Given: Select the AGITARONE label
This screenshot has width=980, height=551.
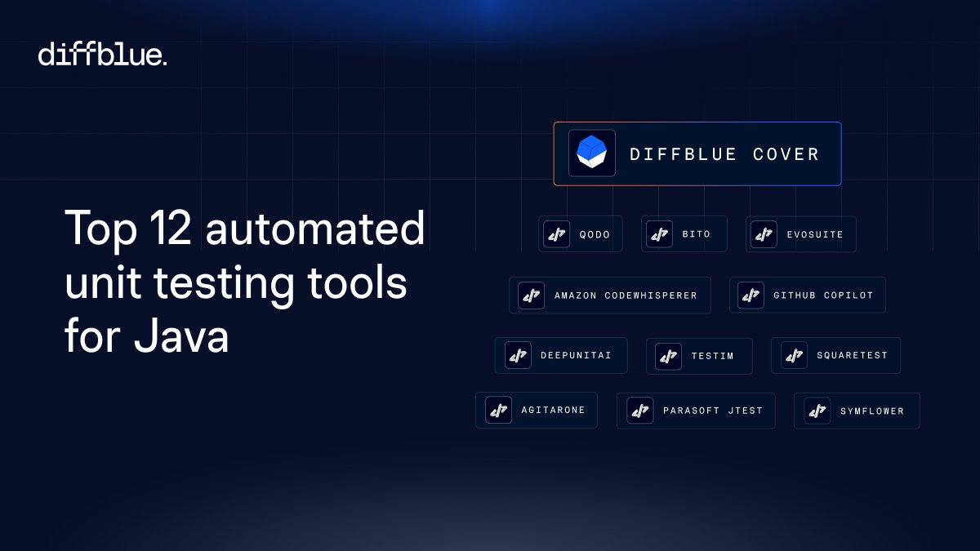Looking at the screenshot, I should 553,411.
